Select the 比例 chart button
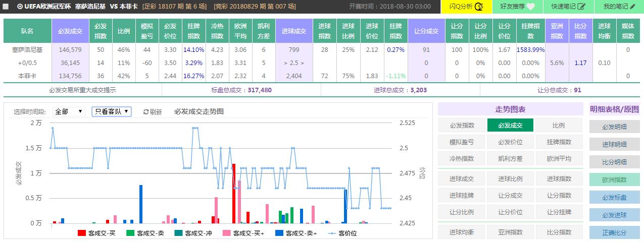The height and width of the screenshot is (242, 644). [559, 126]
